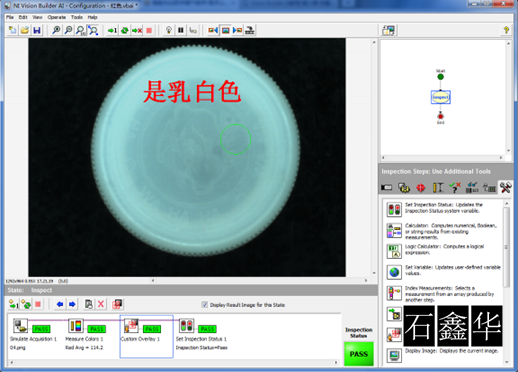Click the red End node in the state diagram
The width and height of the screenshot is (518, 372).
click(x=441, y=116)
